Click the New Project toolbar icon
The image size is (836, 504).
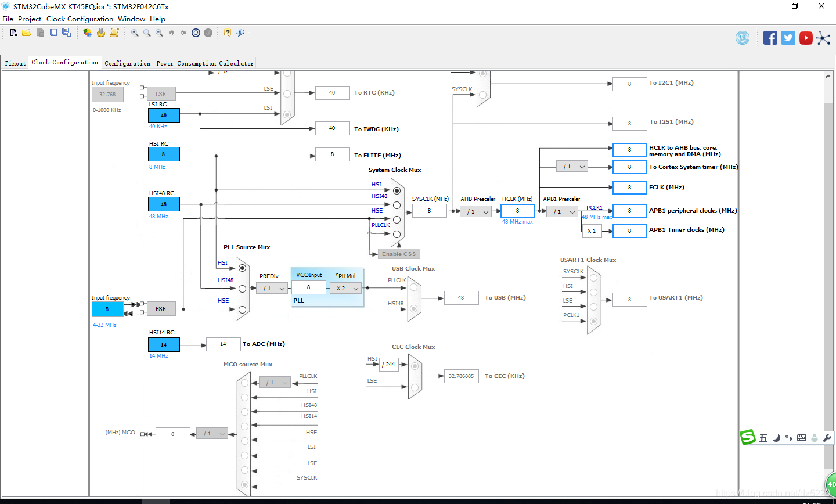click(14, 33)
